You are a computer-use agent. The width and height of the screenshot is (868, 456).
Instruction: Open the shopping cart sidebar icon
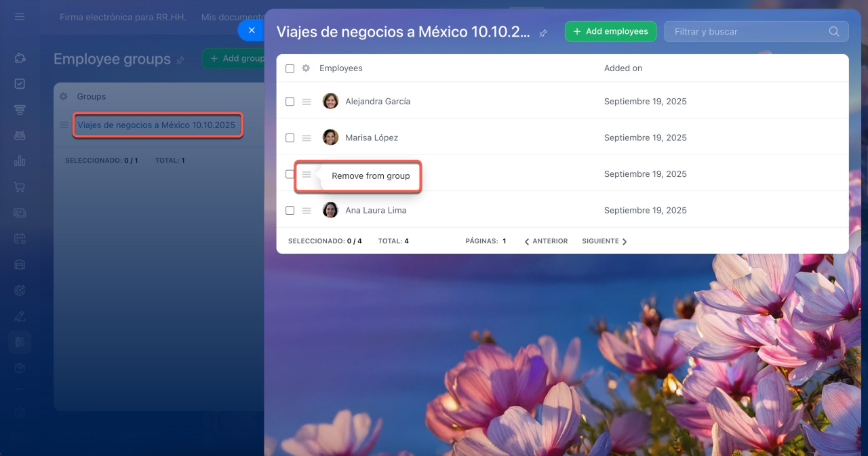(20, 187)
